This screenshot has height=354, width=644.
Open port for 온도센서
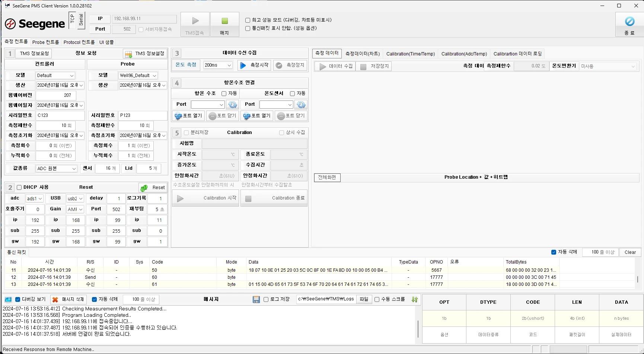click(256, 116)
